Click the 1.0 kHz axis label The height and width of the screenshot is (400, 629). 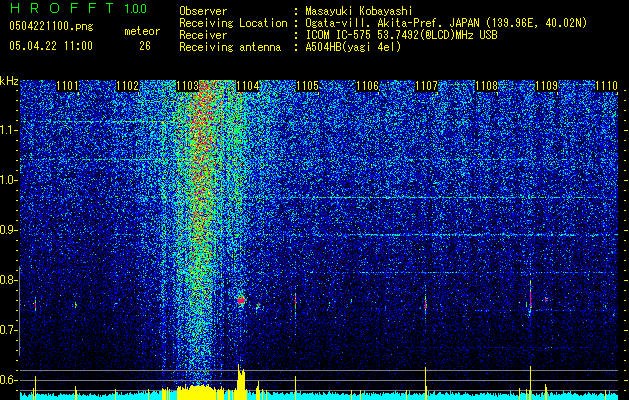click(9, 180)
